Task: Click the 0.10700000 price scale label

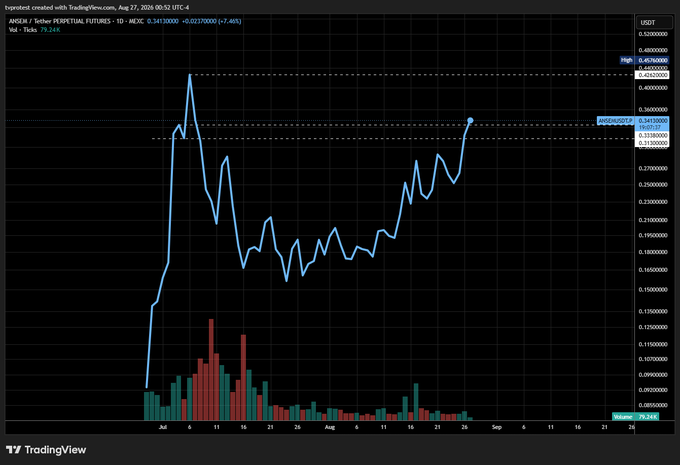Action: [653, 359]
